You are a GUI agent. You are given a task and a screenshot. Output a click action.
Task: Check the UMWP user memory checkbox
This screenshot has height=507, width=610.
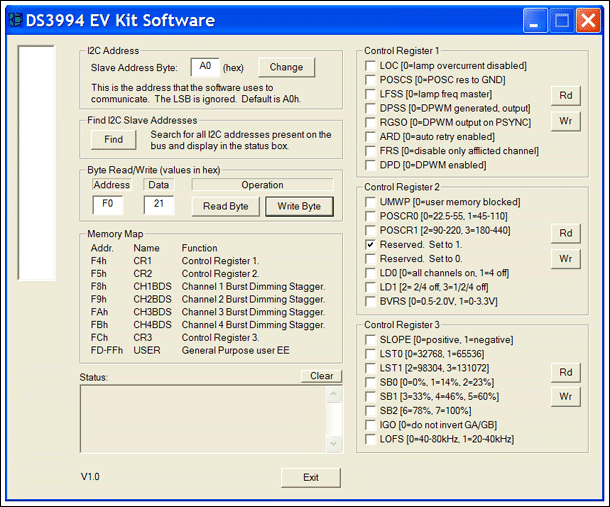pos(370,202)
